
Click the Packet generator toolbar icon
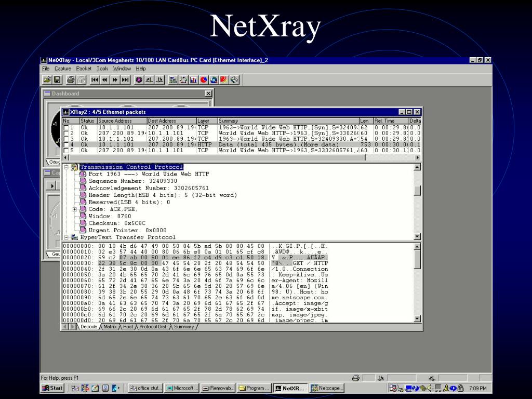tap(159, 79)
